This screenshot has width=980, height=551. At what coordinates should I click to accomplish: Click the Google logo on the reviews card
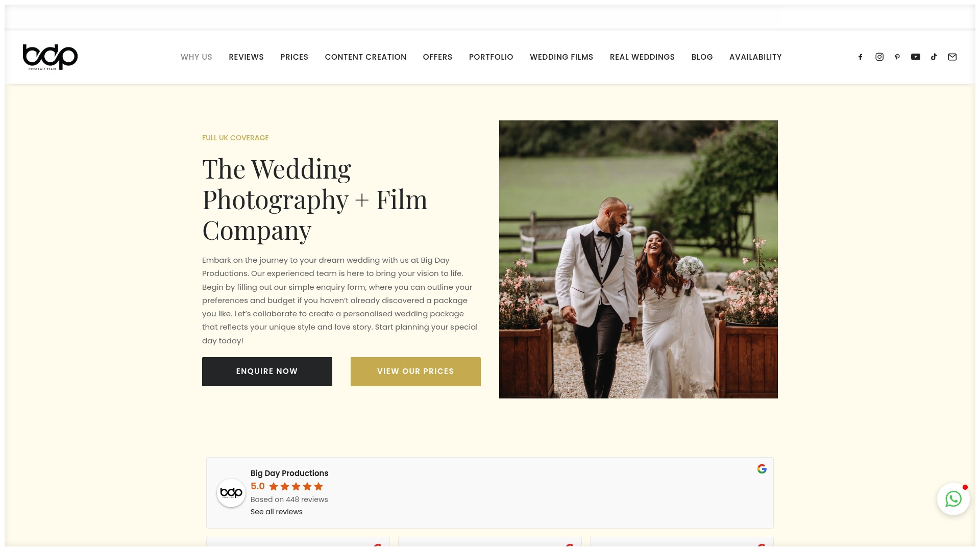[x=762, y=469]
